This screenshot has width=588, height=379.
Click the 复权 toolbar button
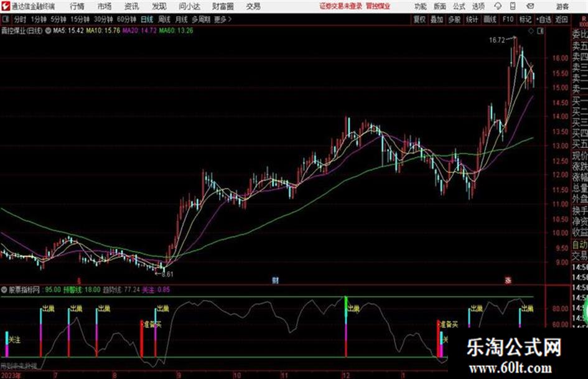[419, 19]
